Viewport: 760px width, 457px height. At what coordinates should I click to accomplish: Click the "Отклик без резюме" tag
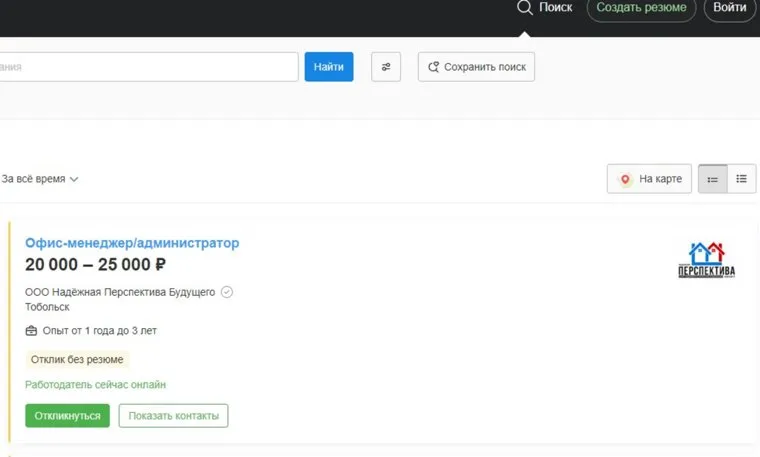point(77,359)
